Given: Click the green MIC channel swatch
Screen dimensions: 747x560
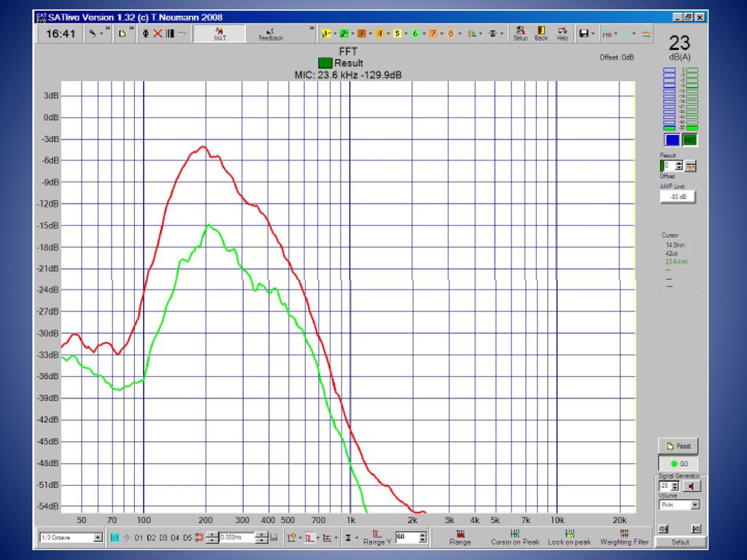Looking at the screenshot, I should (689, 140).
